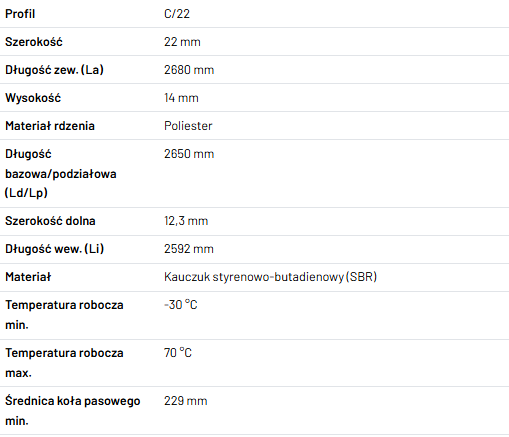Click the Długość wew. (Li) label
This screenshot has width=509, height=437.
[55, 249]
